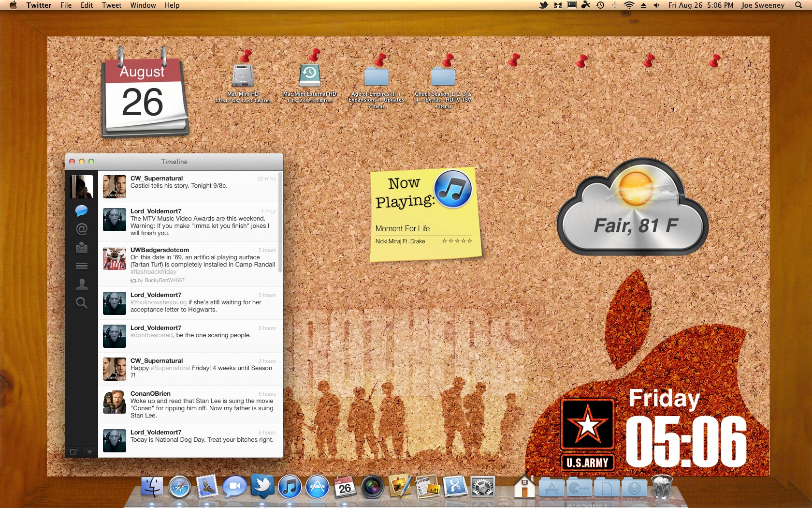
Task: Open the volume menu bar control
Action: (656, 5)
